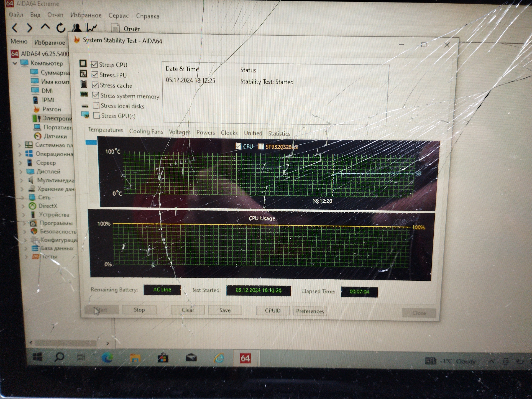Viewport: 532px width, 399px height.
Task: Expand the Системная плата tree node
Action: tap(19, 145)
